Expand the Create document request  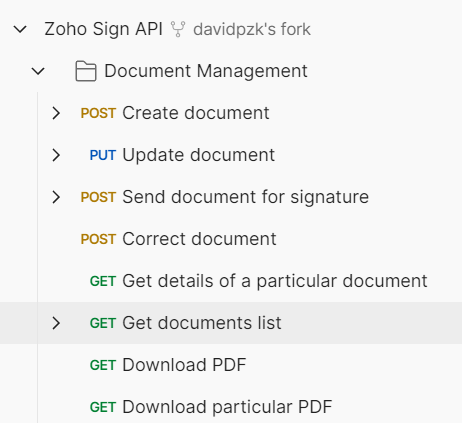(x=56, y=113)
